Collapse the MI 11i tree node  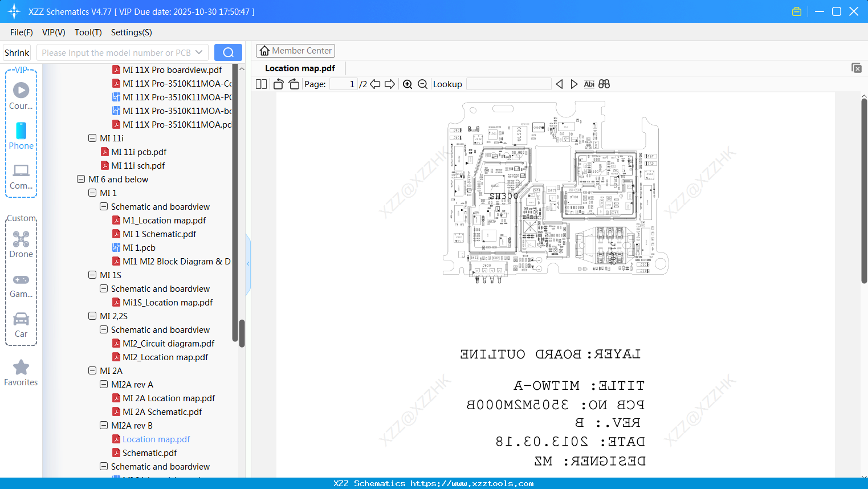92,138
